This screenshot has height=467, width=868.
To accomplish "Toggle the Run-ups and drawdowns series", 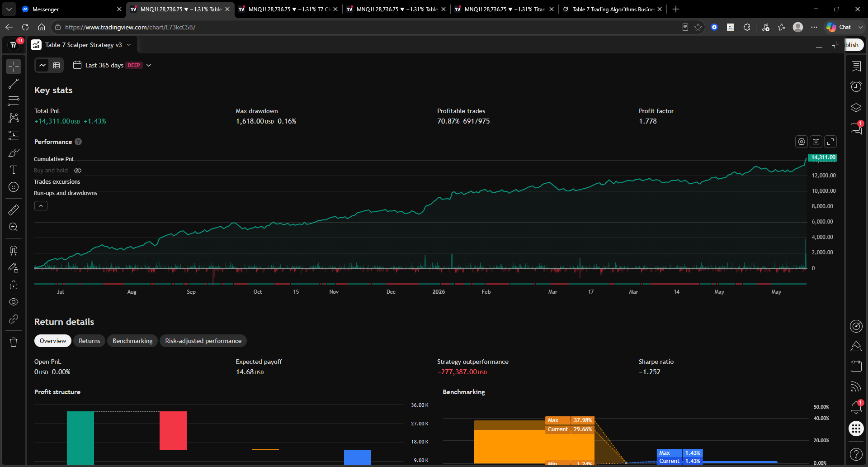I will (66, 193).
